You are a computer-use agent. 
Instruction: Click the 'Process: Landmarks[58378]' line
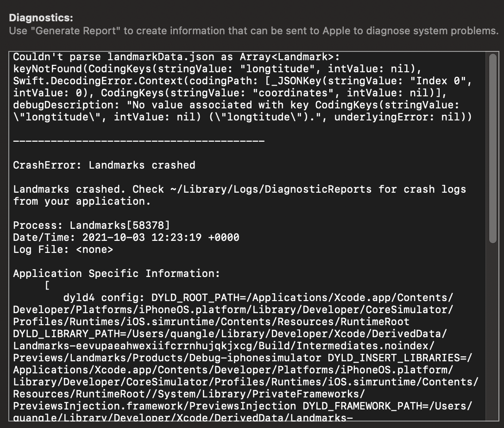(91, 225)
